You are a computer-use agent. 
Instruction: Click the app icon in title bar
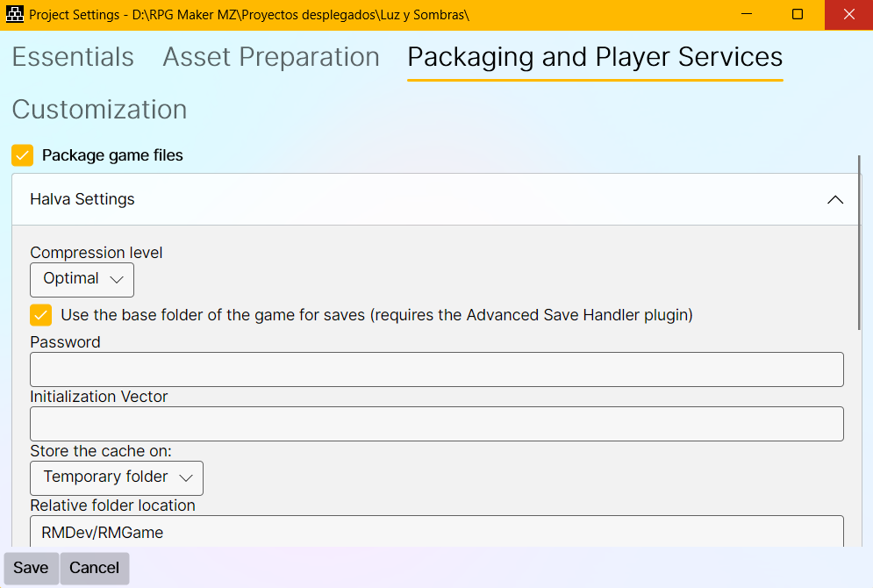14,15
